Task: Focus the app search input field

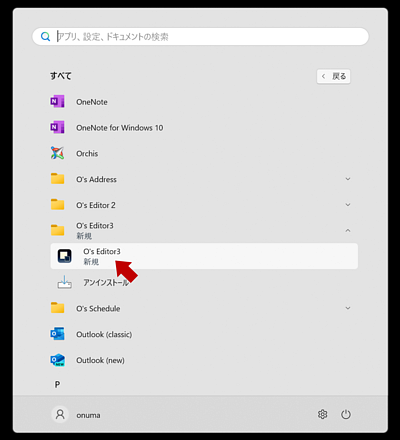Action: click(x=200, y=36)
